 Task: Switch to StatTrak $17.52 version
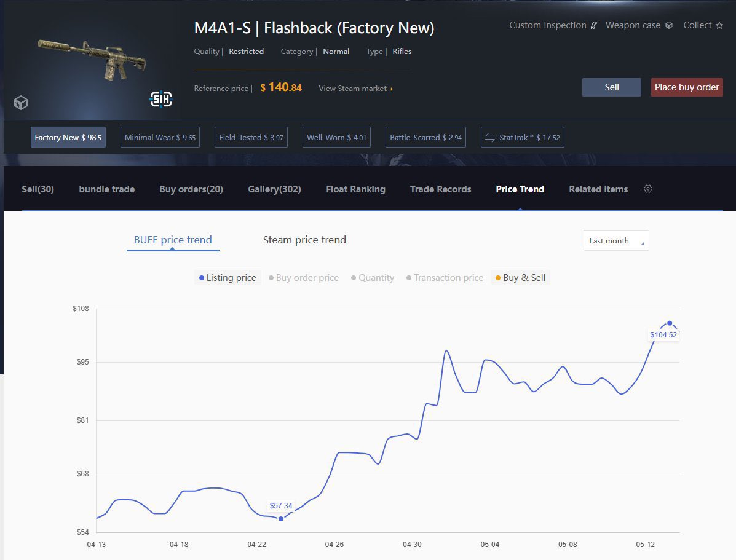pos(523,137)
